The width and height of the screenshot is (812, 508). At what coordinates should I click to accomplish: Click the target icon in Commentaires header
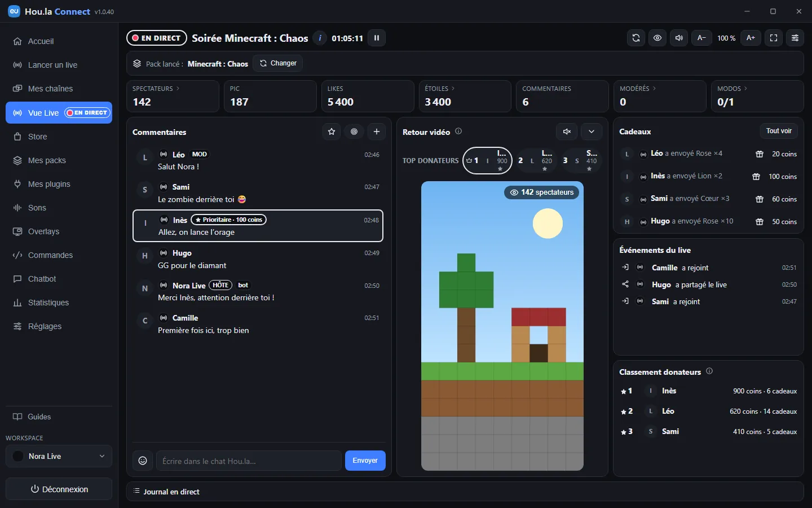coord(354,132)
